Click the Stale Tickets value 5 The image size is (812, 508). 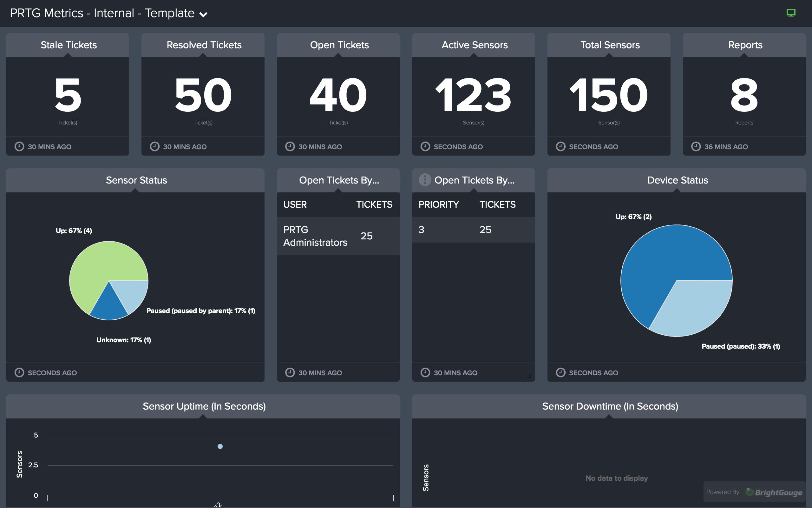coord(68,95)
